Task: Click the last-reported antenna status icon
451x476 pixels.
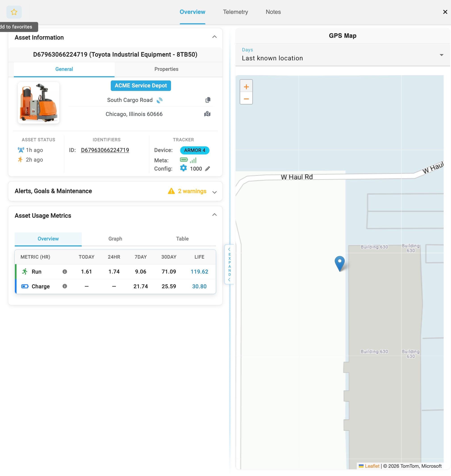Action: [21, 150]
